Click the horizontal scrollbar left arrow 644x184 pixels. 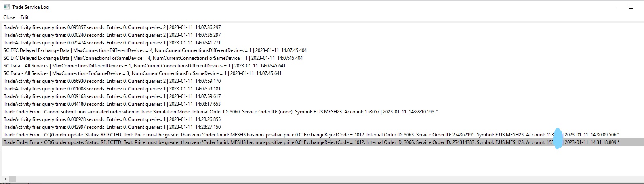click(x=6, y=179)
